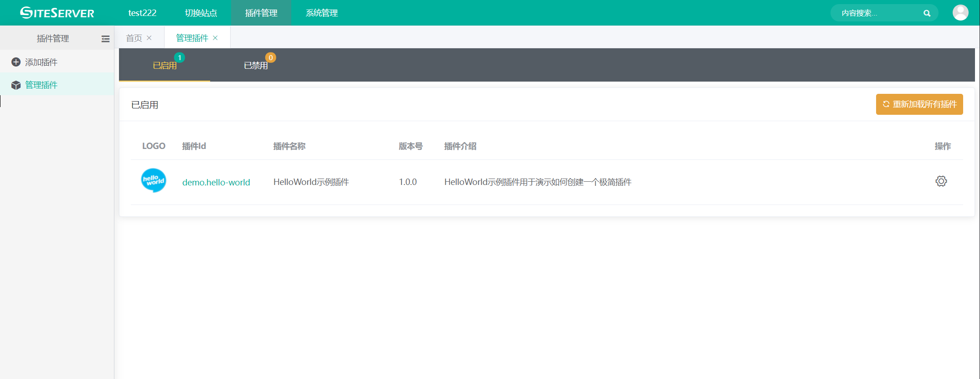The height and width of the screenshot is (379, 980).
Task: Open the demo.hello-world plugin link
Action: [216, 182]
